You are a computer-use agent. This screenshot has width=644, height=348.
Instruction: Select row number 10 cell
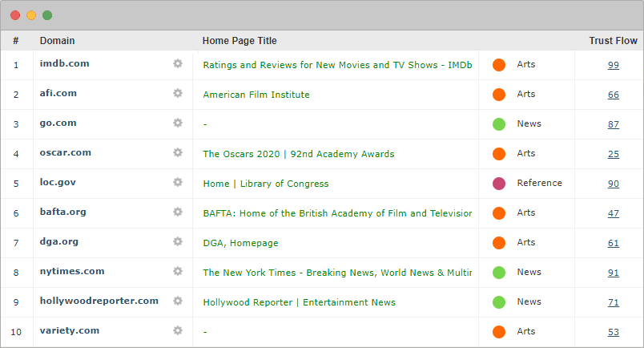pyautogui.click(x=16, y=332)
